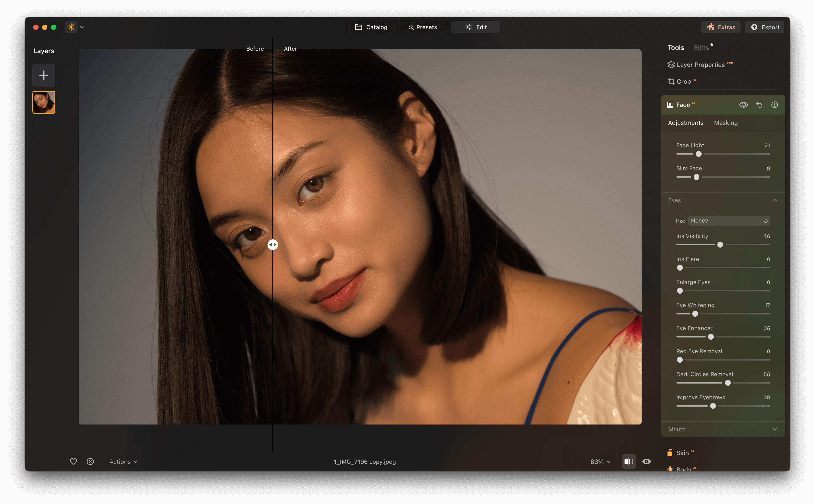
Task: Show original image with bottom-right eye icon
Action: 646,461
